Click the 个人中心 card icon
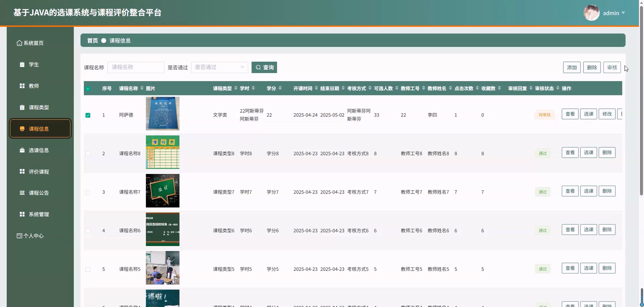 19,236
